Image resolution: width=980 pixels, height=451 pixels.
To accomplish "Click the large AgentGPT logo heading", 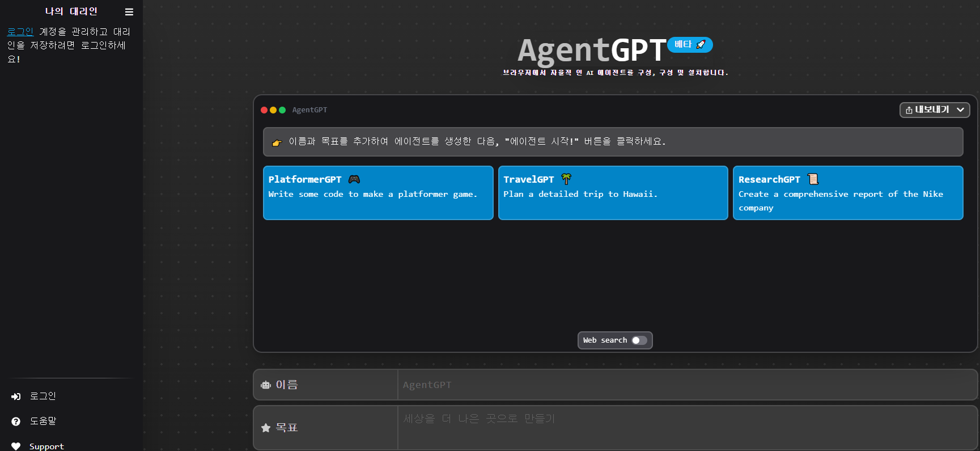I will pyautogui.click(x=592, y=50).
